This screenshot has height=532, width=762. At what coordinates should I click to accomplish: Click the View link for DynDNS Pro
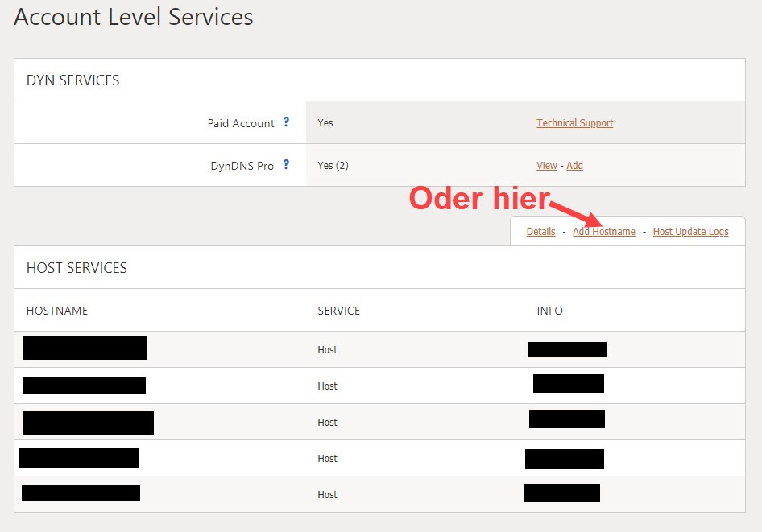(546, 166)
